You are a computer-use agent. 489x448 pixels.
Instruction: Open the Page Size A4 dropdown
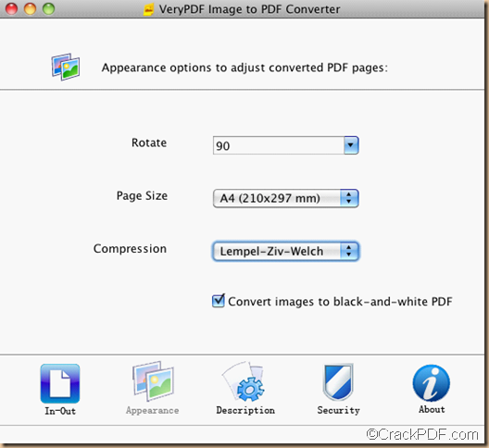[x=285, y=198]
